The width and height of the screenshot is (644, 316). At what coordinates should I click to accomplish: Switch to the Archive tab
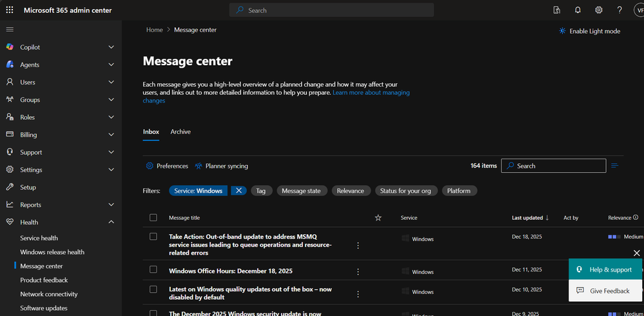[181, 132]
